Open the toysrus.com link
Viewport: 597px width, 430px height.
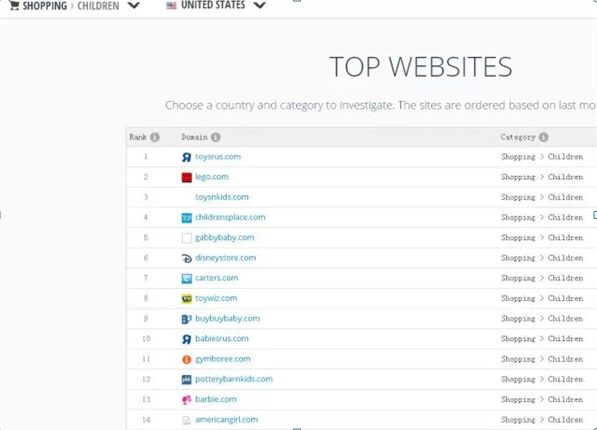[x=218, y=157]
